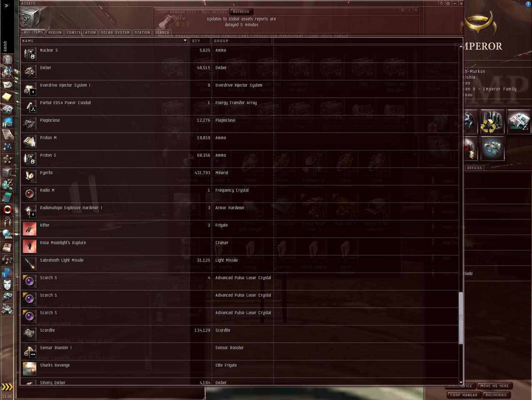Sort by the Group column header

tap(242, 41)
